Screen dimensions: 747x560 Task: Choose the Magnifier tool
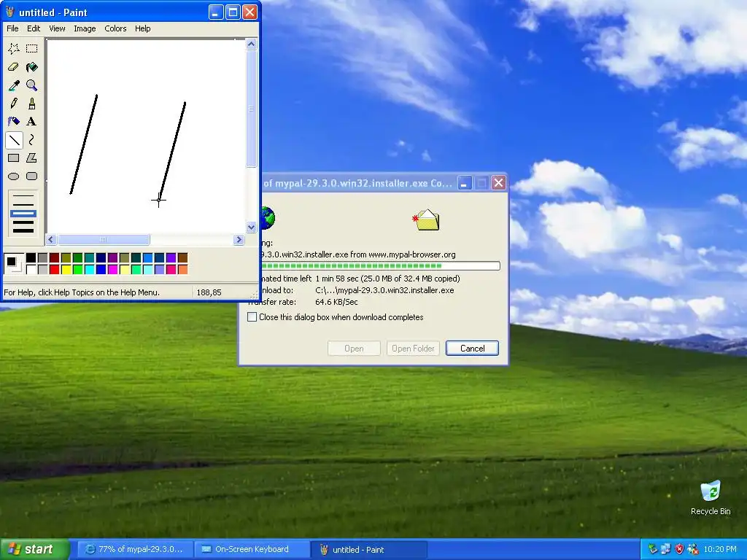pyautogui.click(x=32, y=85)
